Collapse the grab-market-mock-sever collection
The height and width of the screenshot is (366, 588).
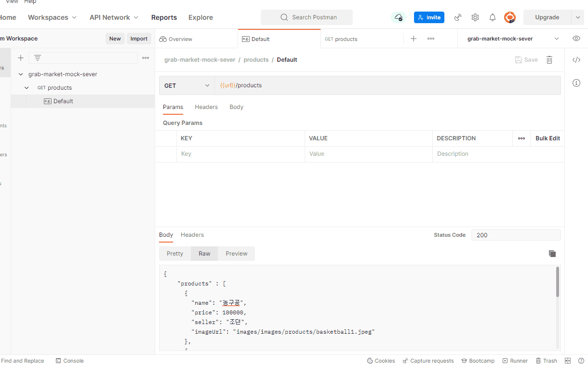[21, 74]
